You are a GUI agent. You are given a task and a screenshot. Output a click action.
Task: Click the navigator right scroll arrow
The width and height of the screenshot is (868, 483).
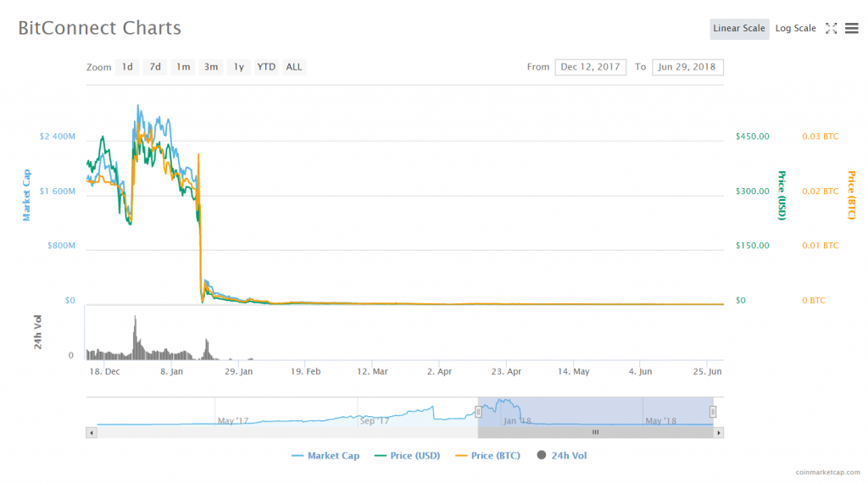click(719, 433)
